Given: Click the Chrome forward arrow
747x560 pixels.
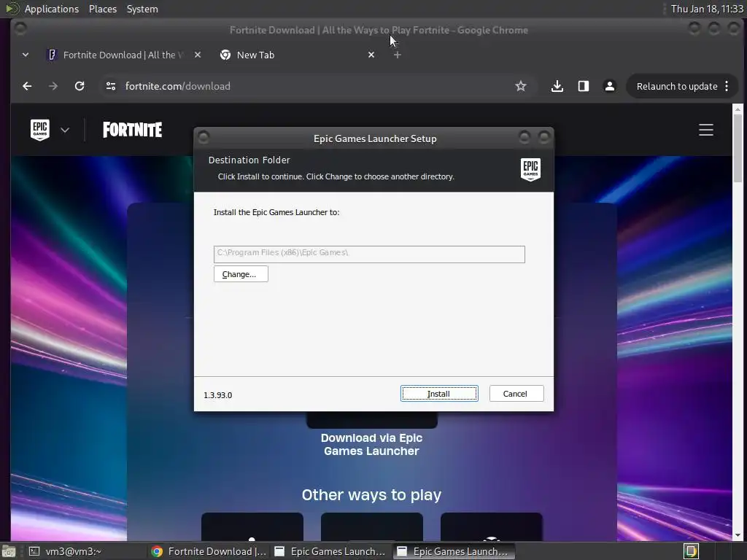Looking at the screenshot, I should coord(53,86).
